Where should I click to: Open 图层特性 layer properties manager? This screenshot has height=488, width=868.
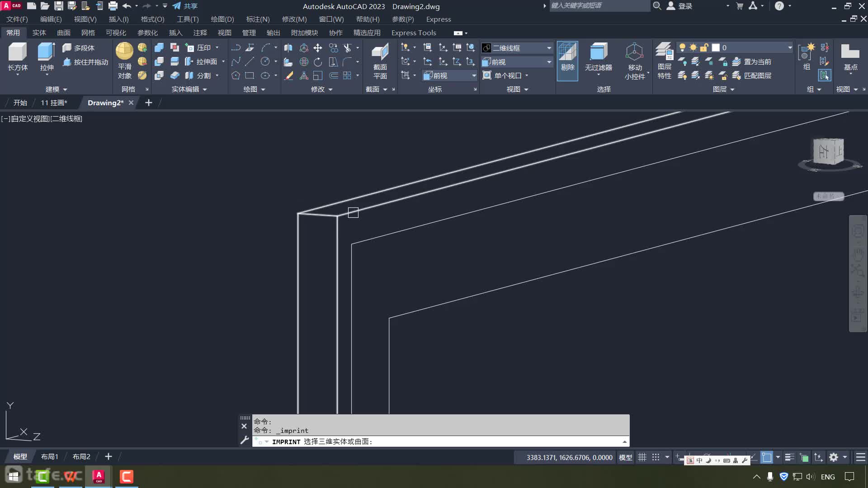(664, 61)
